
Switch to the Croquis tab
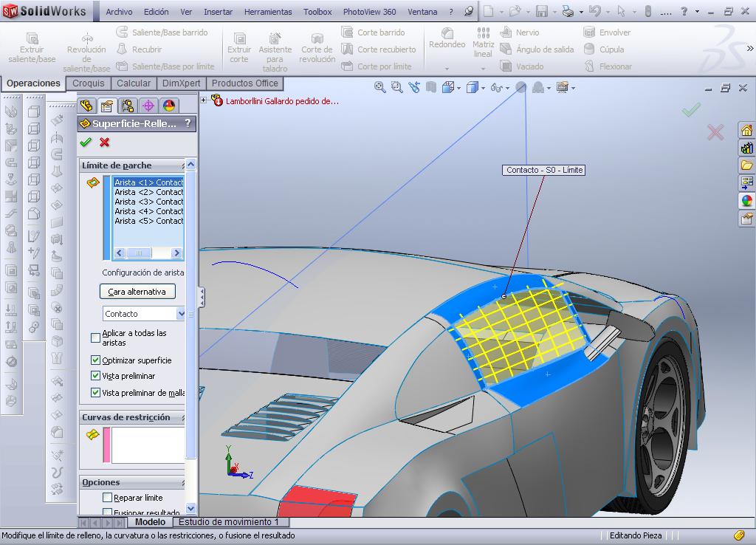click(89, 83)
